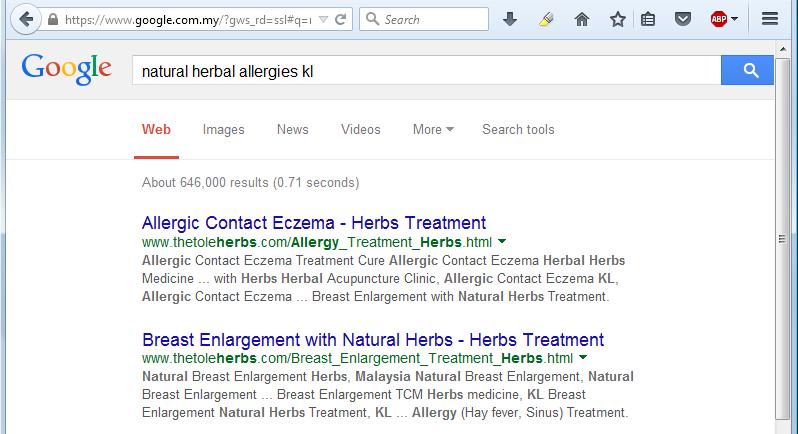Open the Allergy_Treatment result's green arrow menu

point(502,242)
